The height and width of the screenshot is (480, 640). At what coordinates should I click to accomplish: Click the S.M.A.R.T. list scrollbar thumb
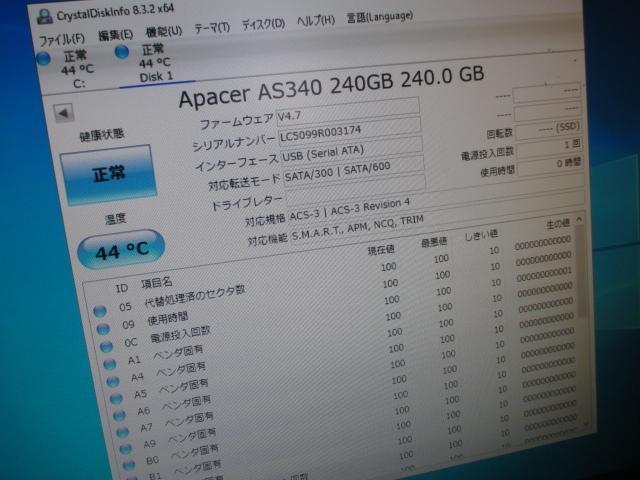[x=581, y=271]
